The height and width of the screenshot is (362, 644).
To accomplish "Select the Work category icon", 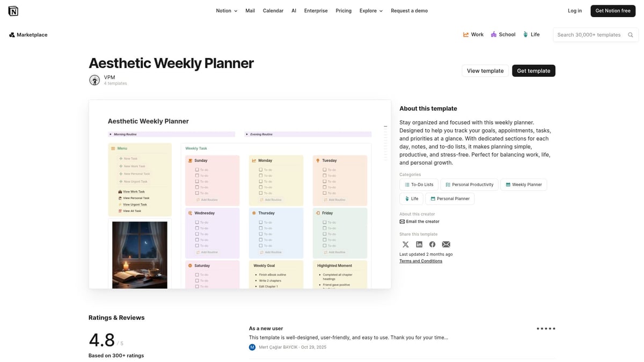I will point(466,34).
